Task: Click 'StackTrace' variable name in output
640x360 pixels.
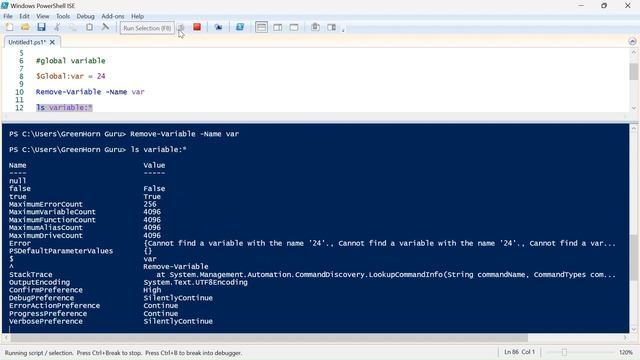Action: tap(31, 275)
